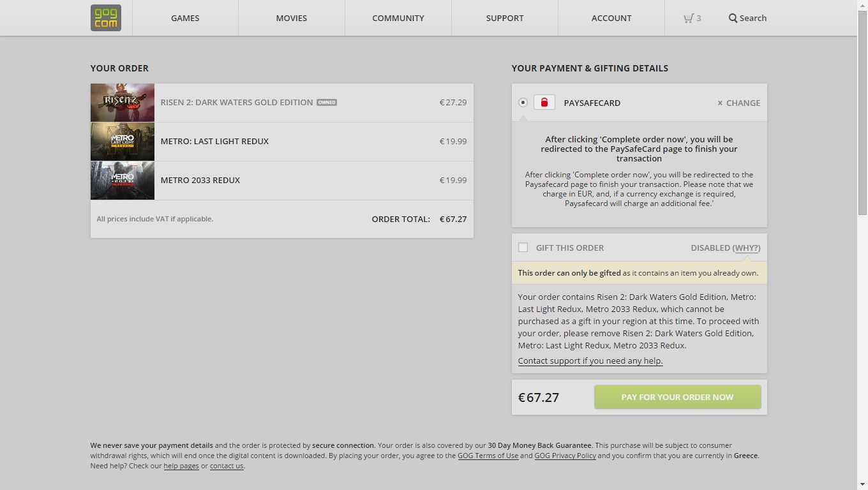The height and width of the screenshot is (490, 868).
Task: Click the Search magnifier icon
Action: 733,18
